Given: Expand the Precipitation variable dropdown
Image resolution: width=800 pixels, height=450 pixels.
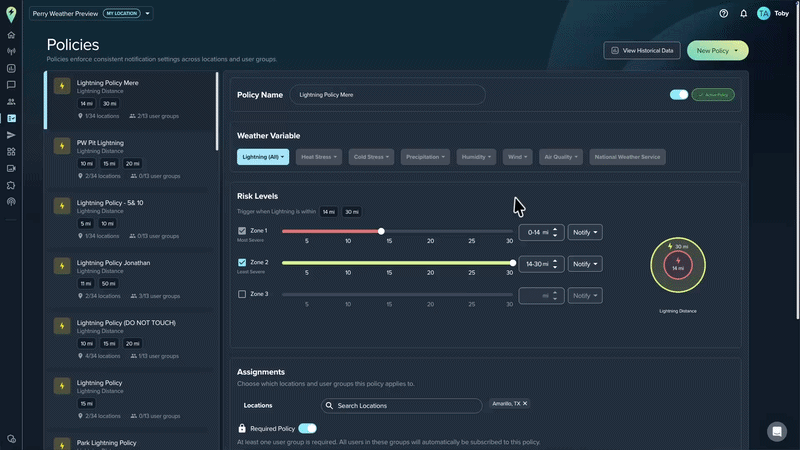Looking at the screenshot, I should point(425,157).
